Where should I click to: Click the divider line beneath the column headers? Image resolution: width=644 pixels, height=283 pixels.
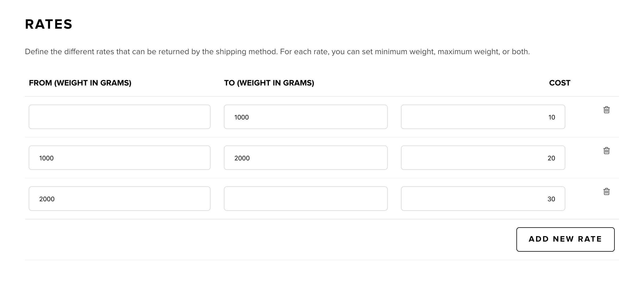pos(322,96)
